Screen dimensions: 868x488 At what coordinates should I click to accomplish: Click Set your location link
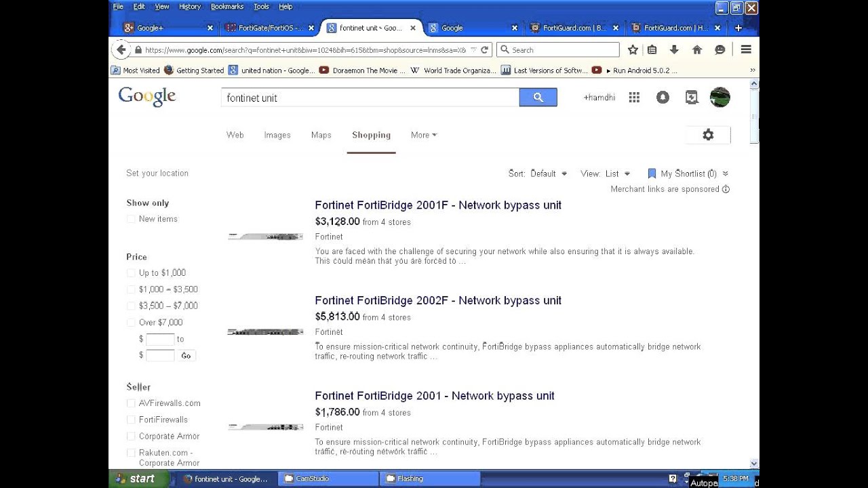pos(157,173)
